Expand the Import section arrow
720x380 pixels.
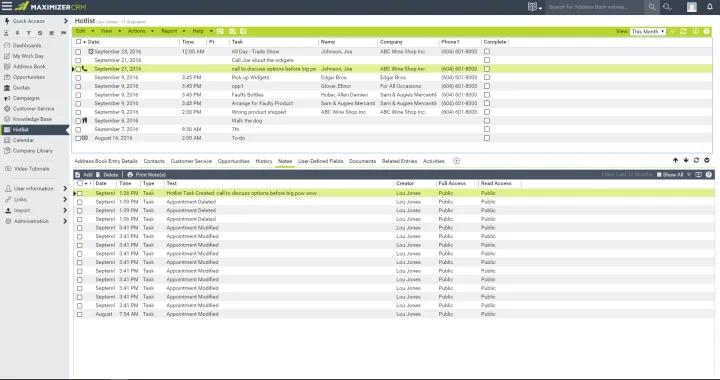[65, 210]
